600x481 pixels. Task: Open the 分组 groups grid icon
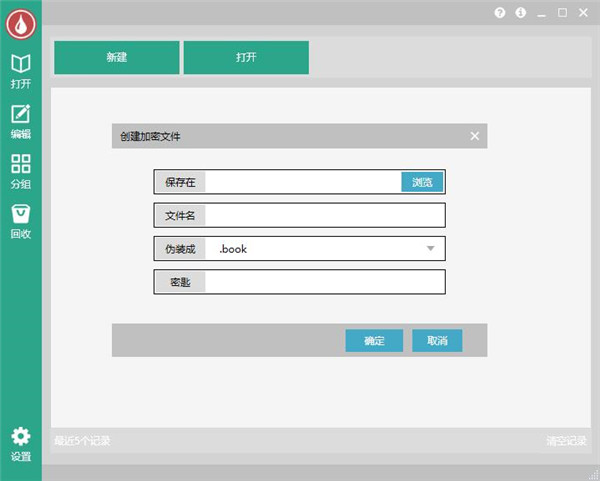coord(21,172)
